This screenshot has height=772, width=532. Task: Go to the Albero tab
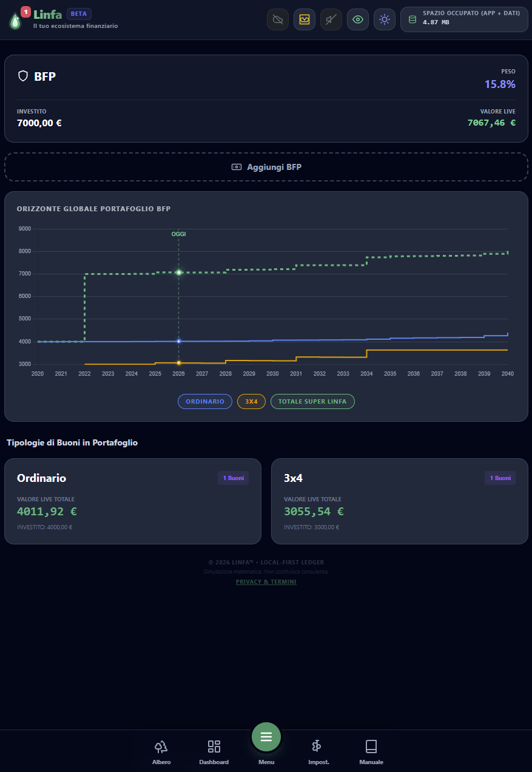(x=161, y=752)
